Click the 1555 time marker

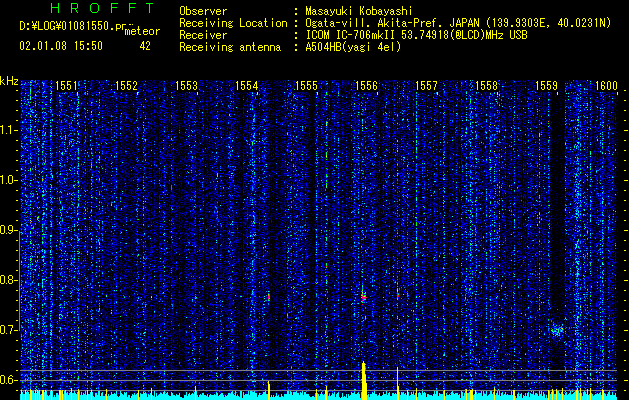(306, 86)
